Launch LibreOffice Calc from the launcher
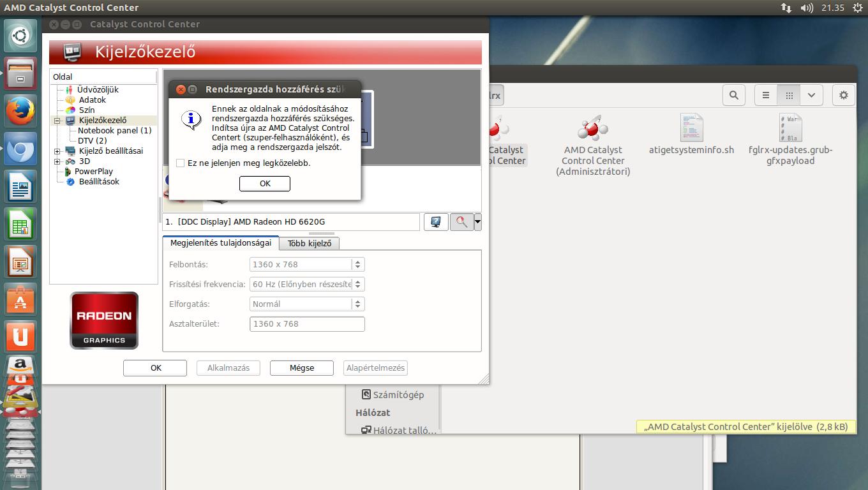 [x=20, y=225]
